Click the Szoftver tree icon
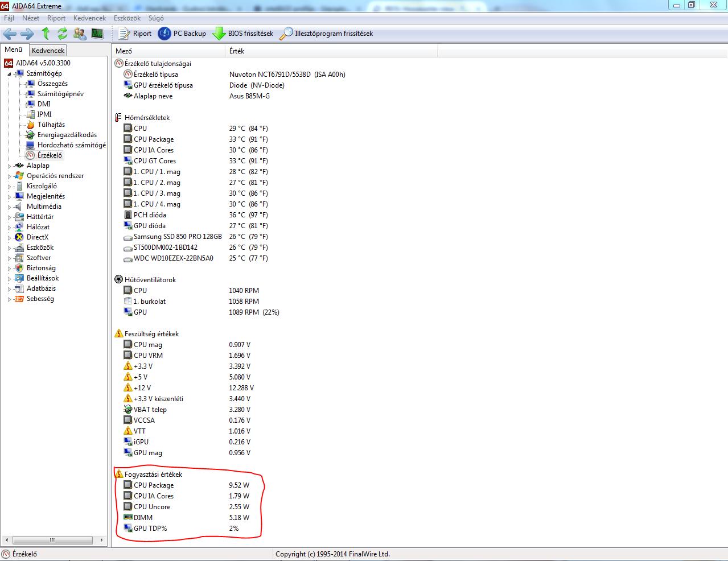This screenshot has width=728, height=561. coord(19,258)
